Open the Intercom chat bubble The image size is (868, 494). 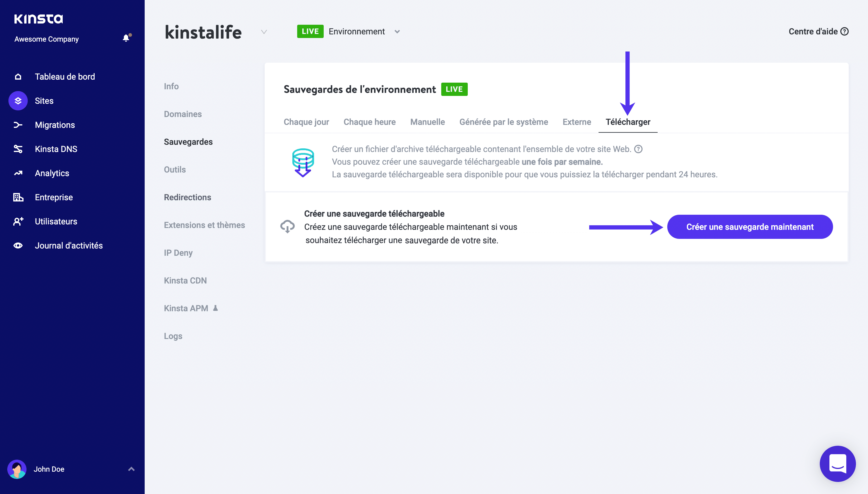tap(838, 464)
